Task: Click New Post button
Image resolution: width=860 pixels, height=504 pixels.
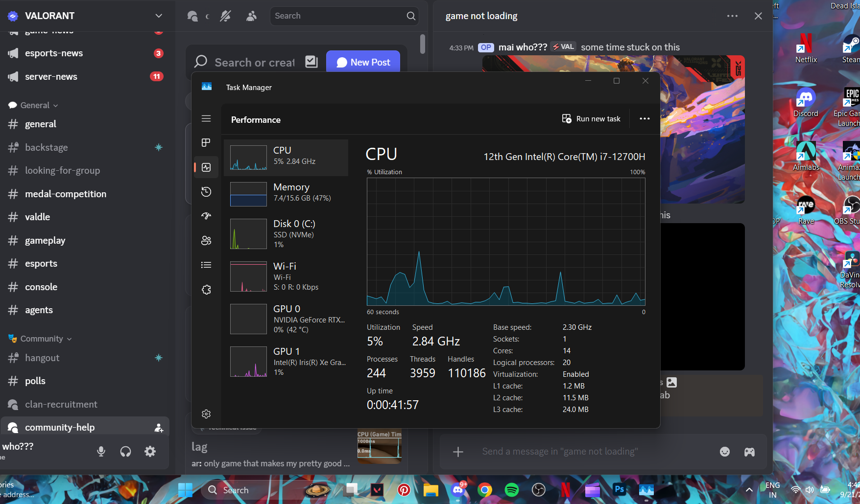Action: (x=363, y=62)
